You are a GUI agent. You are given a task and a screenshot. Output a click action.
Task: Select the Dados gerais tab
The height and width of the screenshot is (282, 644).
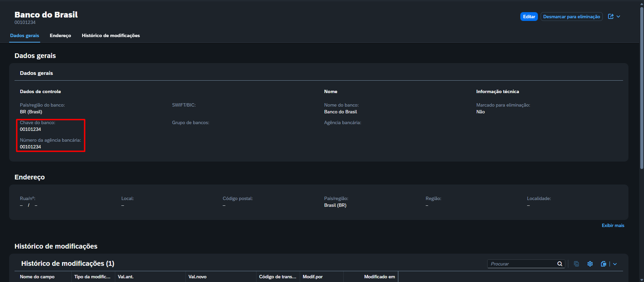25,35
